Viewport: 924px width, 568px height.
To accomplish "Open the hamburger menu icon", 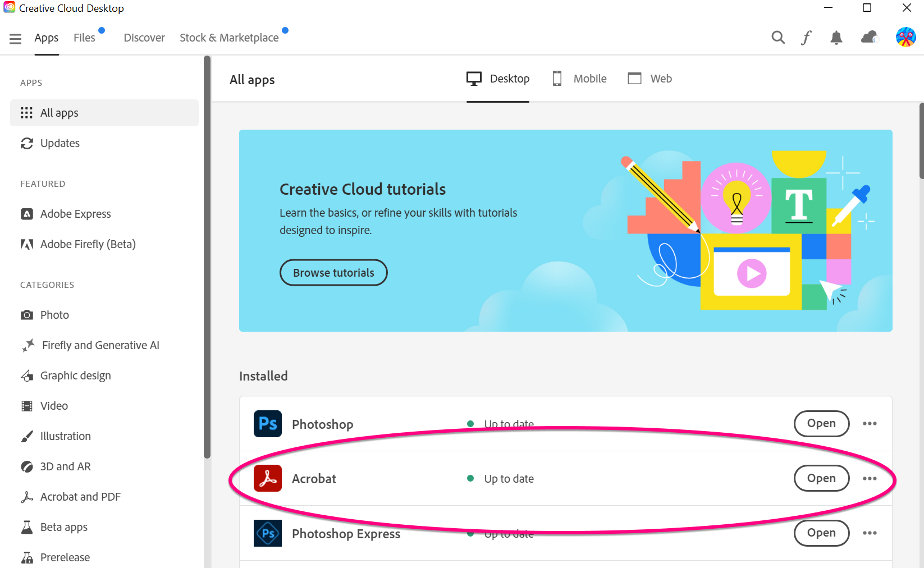I will click(x=15, y=38).
